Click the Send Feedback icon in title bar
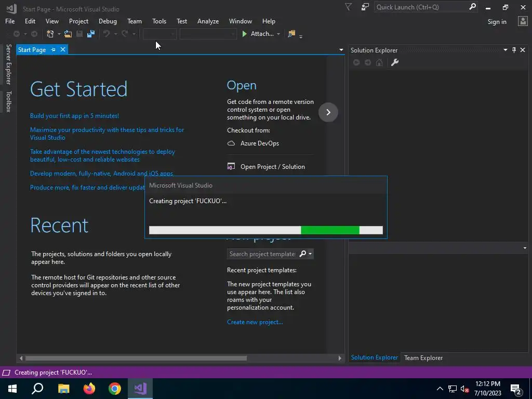 (x=365, y=7)
